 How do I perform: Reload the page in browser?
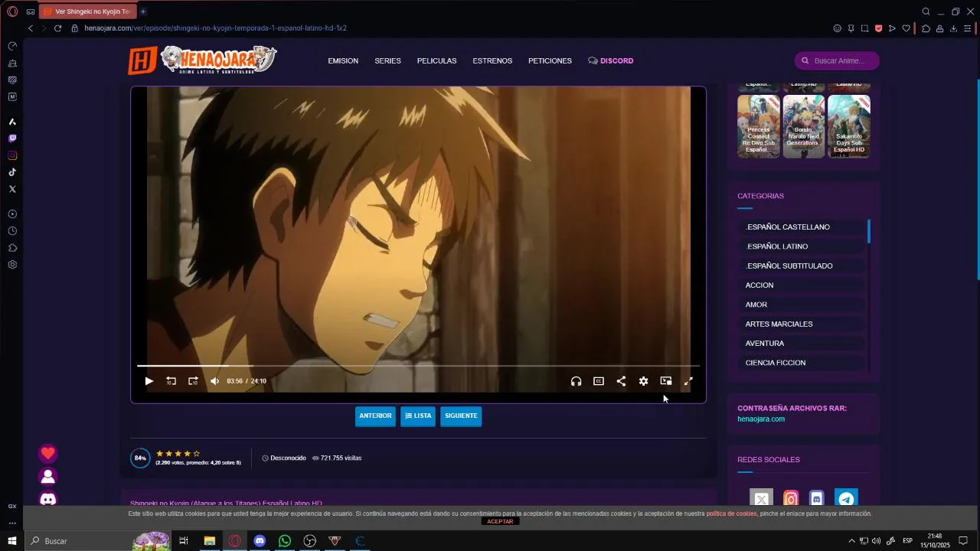(x=57, y=28)
